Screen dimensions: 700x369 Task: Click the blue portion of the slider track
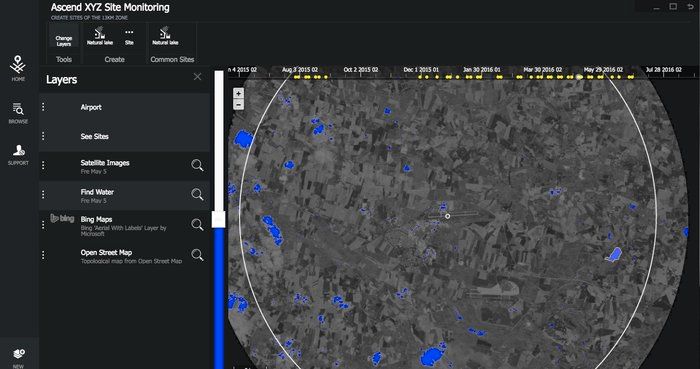(x=219, y=298)
